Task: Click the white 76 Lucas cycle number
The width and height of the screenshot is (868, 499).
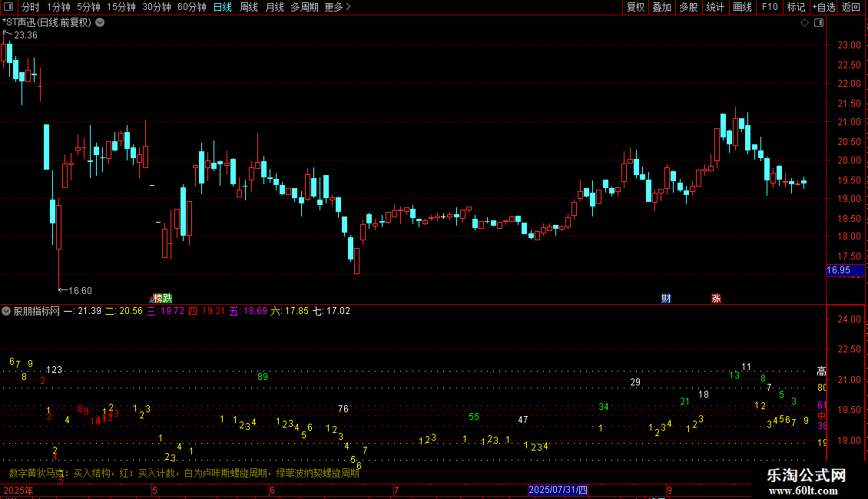Action: coord(343,409)
